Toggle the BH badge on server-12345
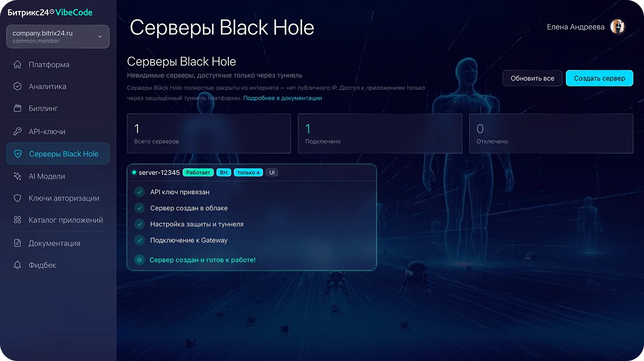Image resolution: width=644 pixels, height=361 pixels. click(x=223, y=172)
